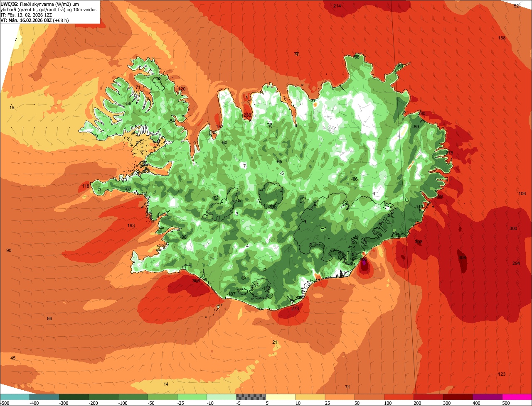Click the map value '120' in the Westfjords

182,89
